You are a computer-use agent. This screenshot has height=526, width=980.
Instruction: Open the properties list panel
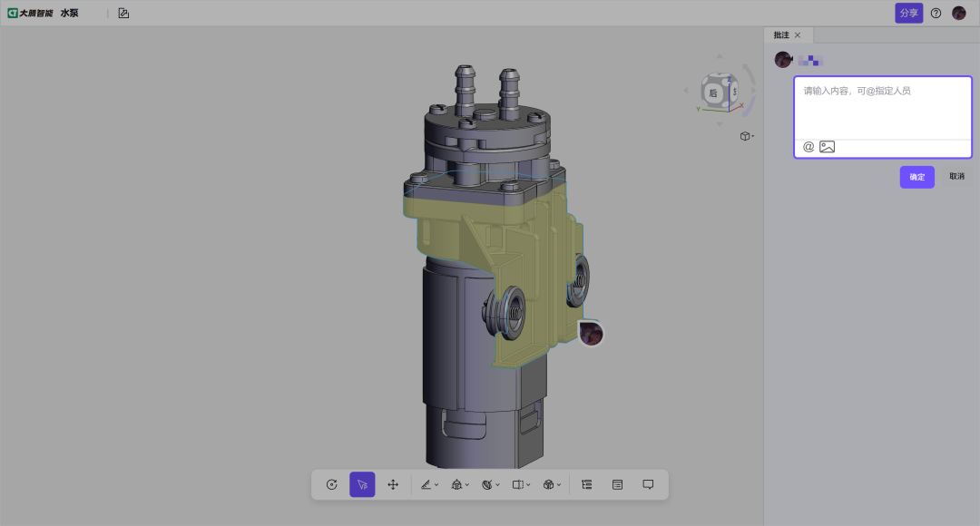tap(618, 485)
